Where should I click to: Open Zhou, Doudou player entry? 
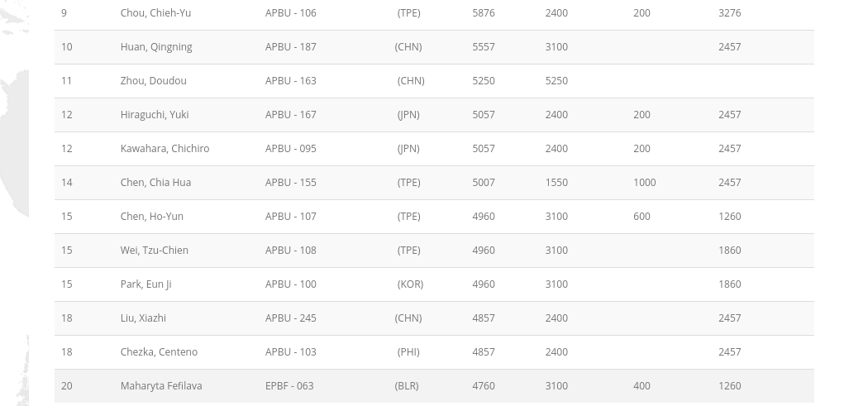[x=153, y=81]
